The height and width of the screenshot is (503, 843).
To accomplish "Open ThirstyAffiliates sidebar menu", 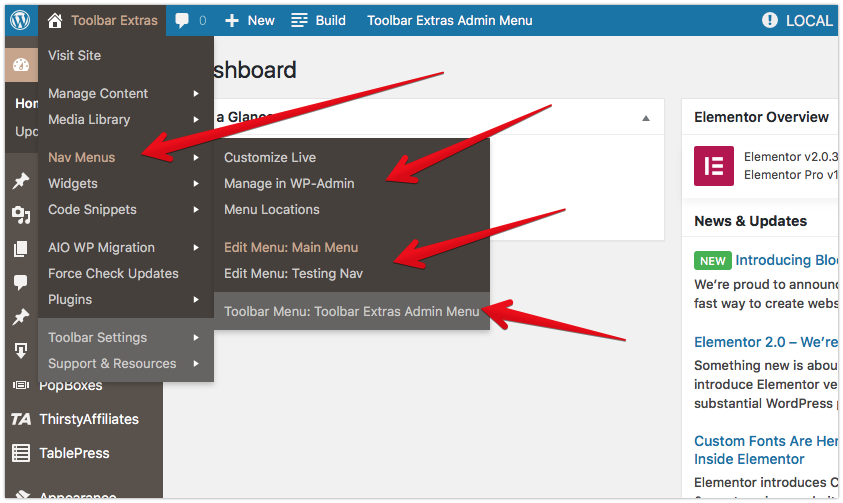I will pos(89,419).
